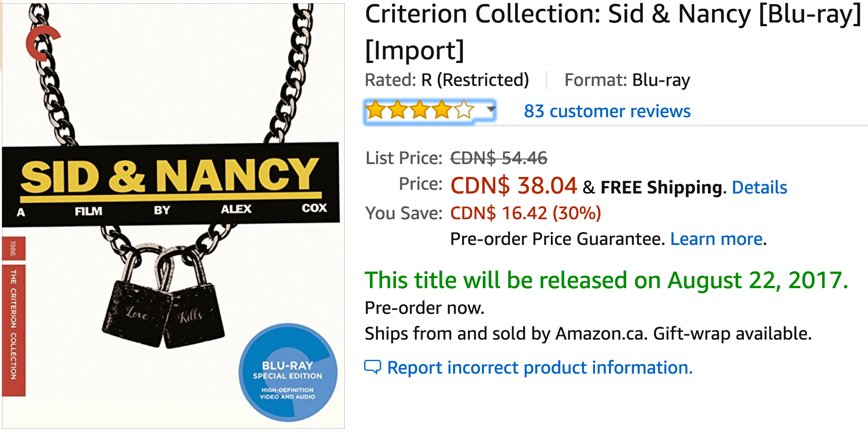
Task: Expand the star rating dropdown arrow
Action: (491, 109)
